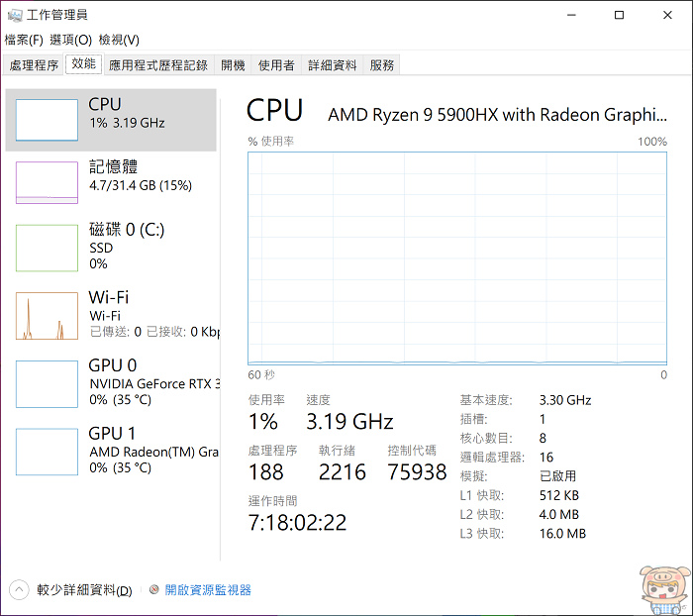Click the CPU usage history graph
The height and width of the screenshot is (616, 693).
[457, 257]
